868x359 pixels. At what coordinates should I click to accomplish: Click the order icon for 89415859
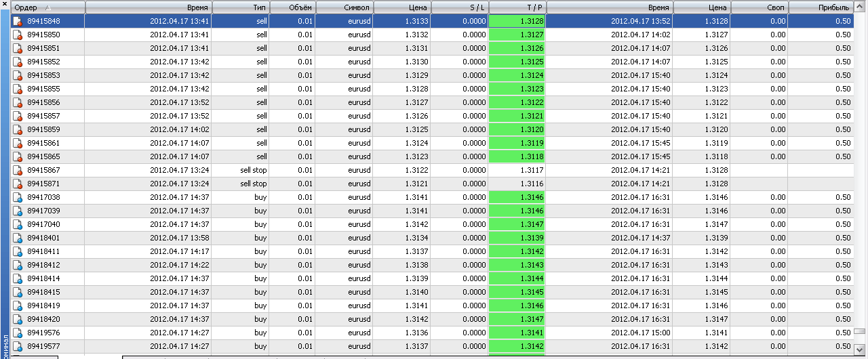click(18, 129)
